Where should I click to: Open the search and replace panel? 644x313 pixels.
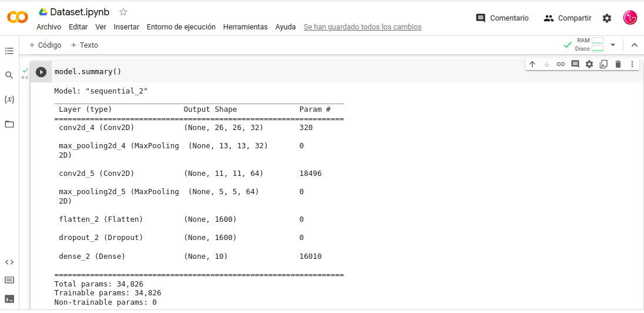point(9,75)
